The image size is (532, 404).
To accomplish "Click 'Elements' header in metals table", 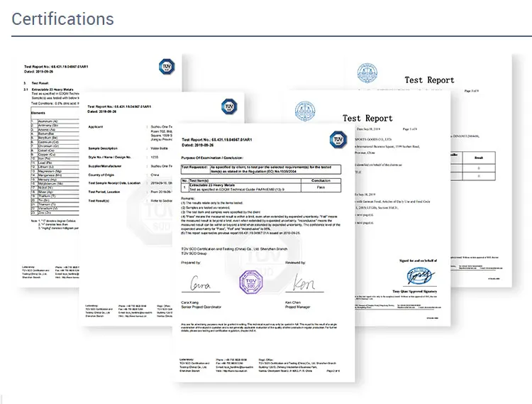I will tap(38, 113).
